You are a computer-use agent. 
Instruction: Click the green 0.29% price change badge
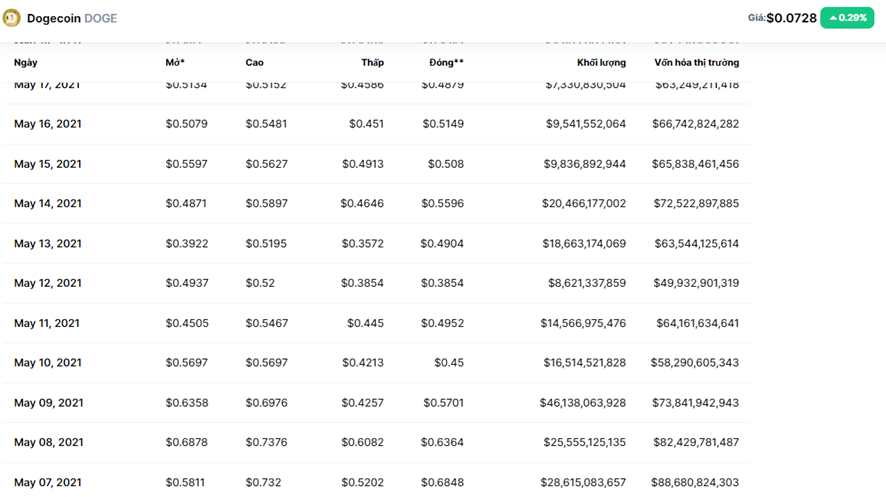(x=847, y=18)
